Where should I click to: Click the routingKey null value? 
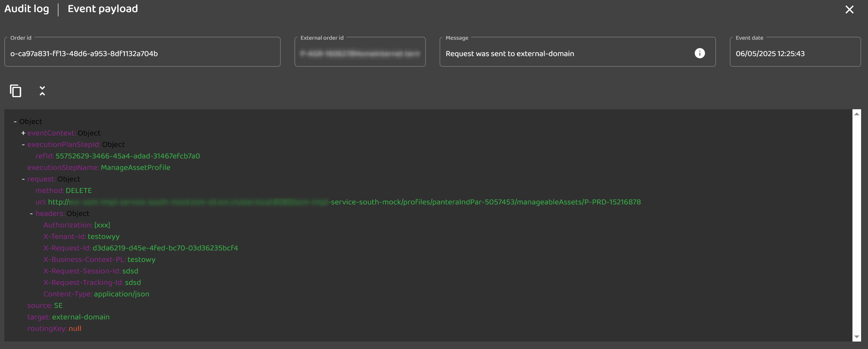pyautogui.click(x=75, y=329)
